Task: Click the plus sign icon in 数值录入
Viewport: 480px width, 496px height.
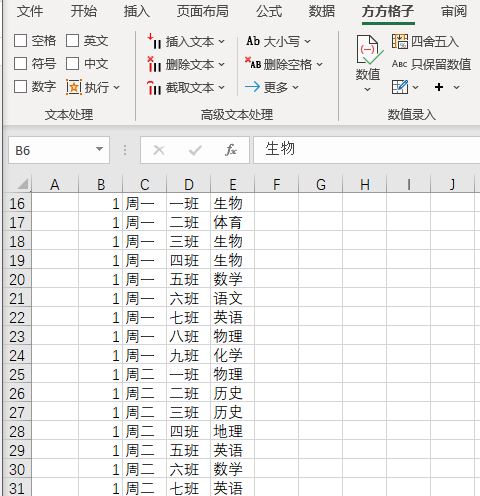Action: [439, 87]
